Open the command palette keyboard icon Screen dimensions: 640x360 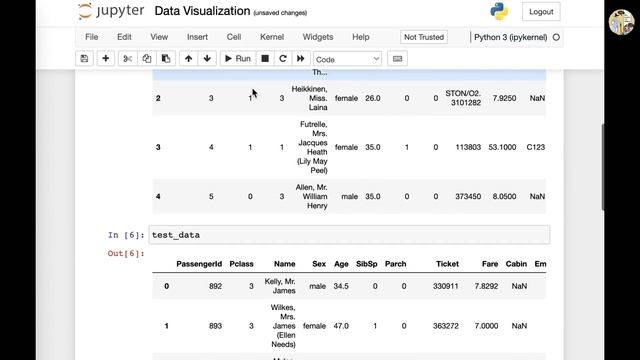coord(397,59)
